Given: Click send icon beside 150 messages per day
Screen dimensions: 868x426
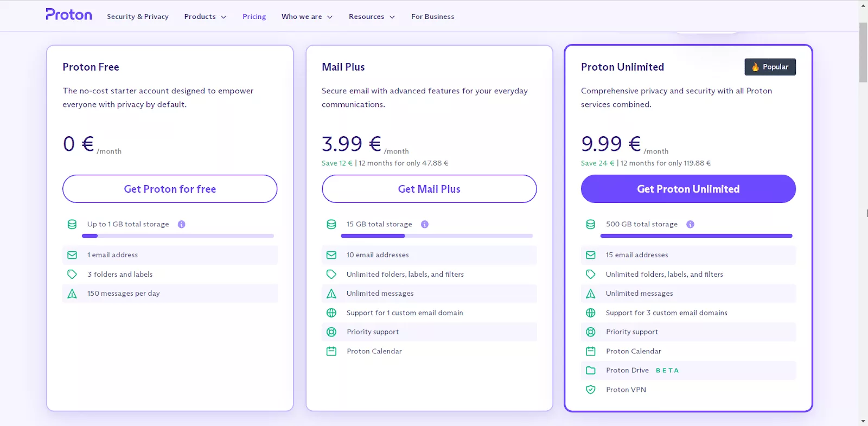Looking at the screenshot, I should 72,294.
